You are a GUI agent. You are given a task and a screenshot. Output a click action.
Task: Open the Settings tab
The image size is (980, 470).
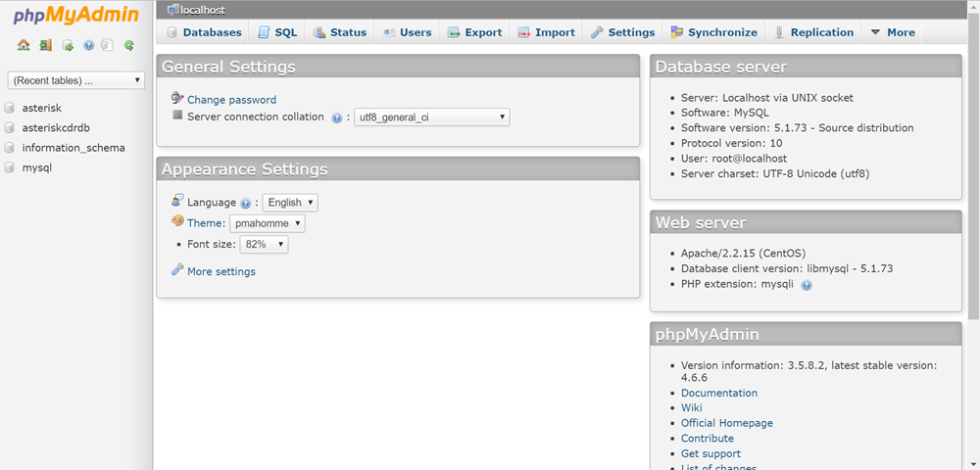click(x=622, y=32)
